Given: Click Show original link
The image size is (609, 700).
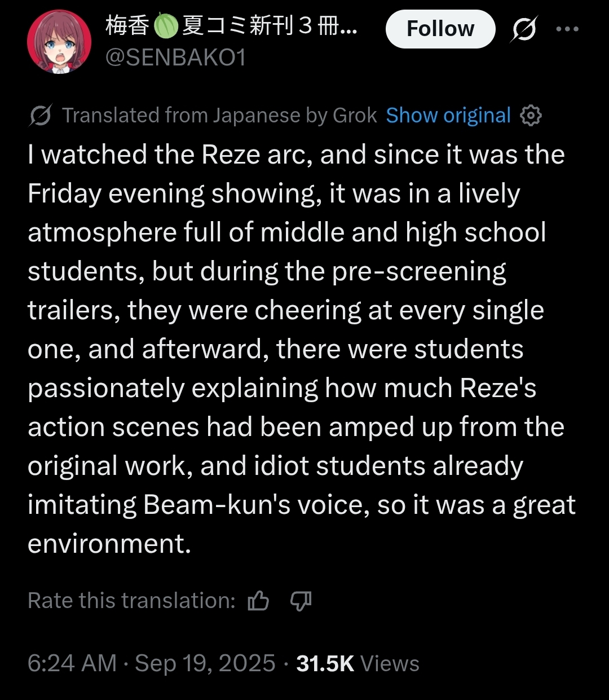Looking at the screenshot, I should [448, 115].
